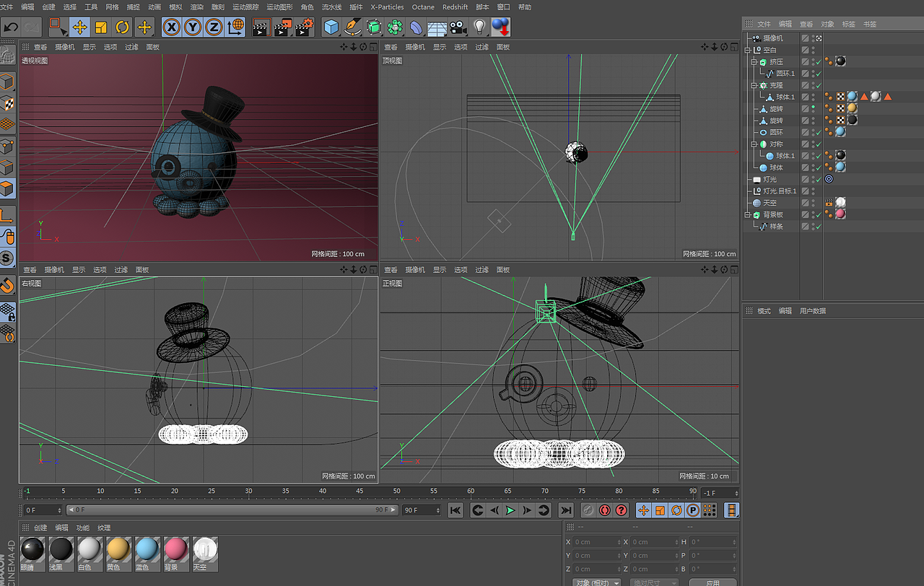Open 创建 menu in material manager

tap(40, 528)
